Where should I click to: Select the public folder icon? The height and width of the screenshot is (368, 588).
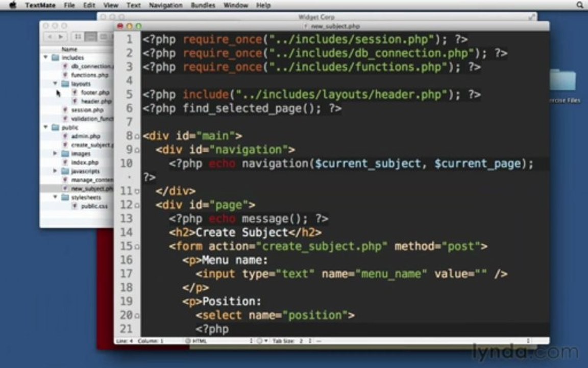point(56,127)
